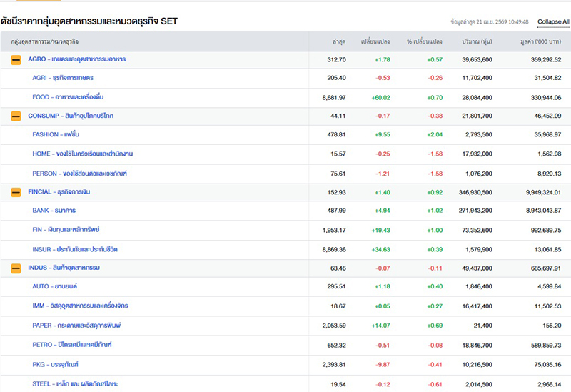This screenshot has height=392, width=571.
Task: Open FIN sector link
Action: pos(66,230)
